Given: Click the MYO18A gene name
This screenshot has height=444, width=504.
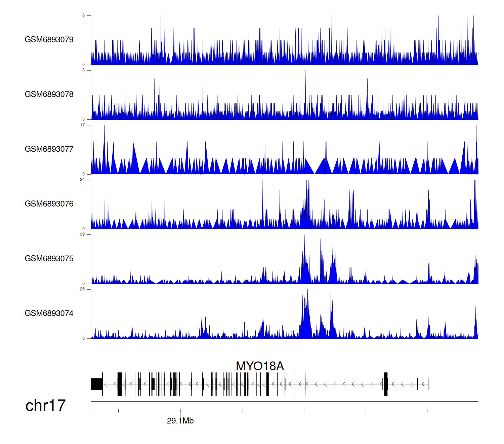Looking at the screenshot, I should [260, 366].
